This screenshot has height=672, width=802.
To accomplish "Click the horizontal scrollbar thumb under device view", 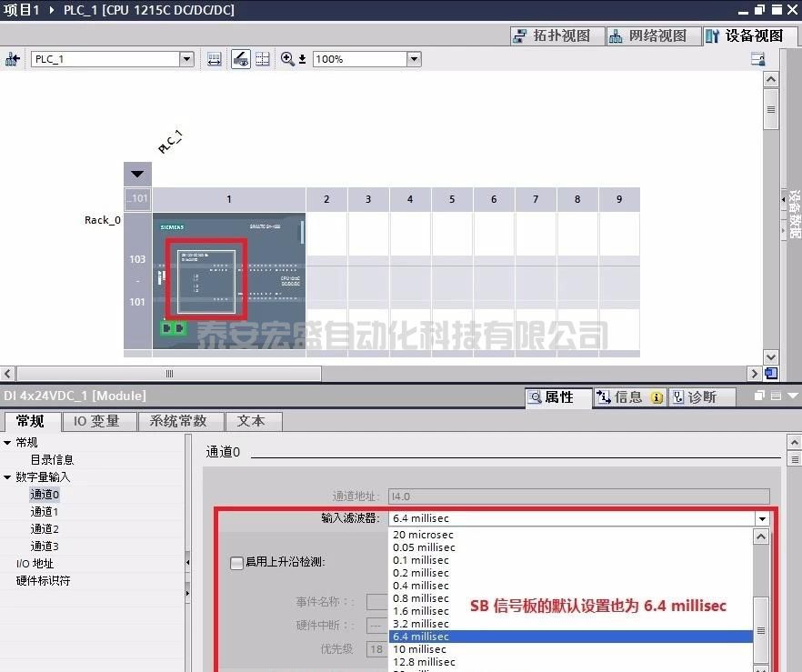I will [x=169, y=374].
